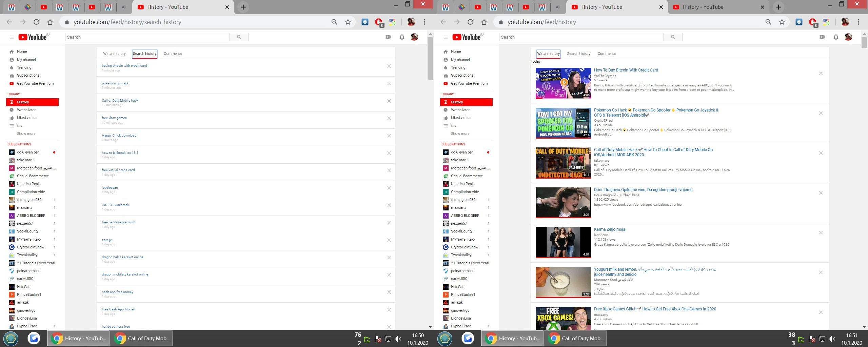
Task: Open Call of Duty Mobile video thumbnail
Action: [x=563, y=163]
